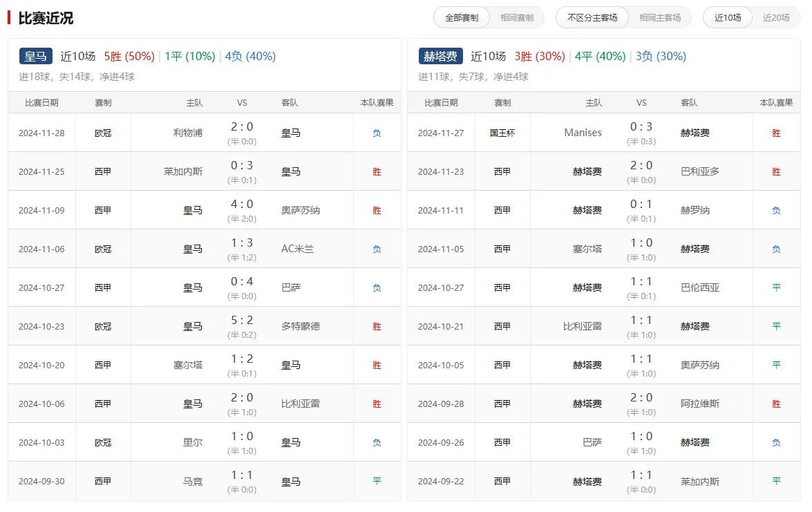Click the 利物浦 team name
The height and width of the screenshot is (512, 812).
pyautogui.click(x=187, y=133)
